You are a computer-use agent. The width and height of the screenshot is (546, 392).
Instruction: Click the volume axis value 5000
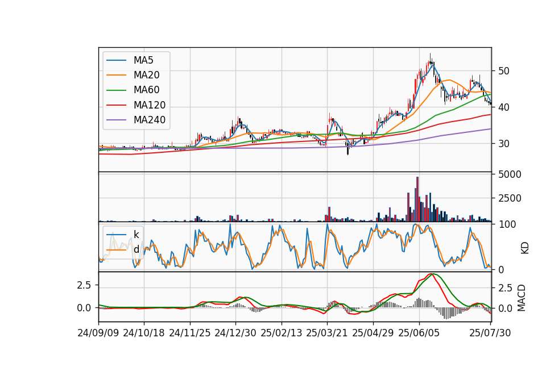[x=510, y=174]
